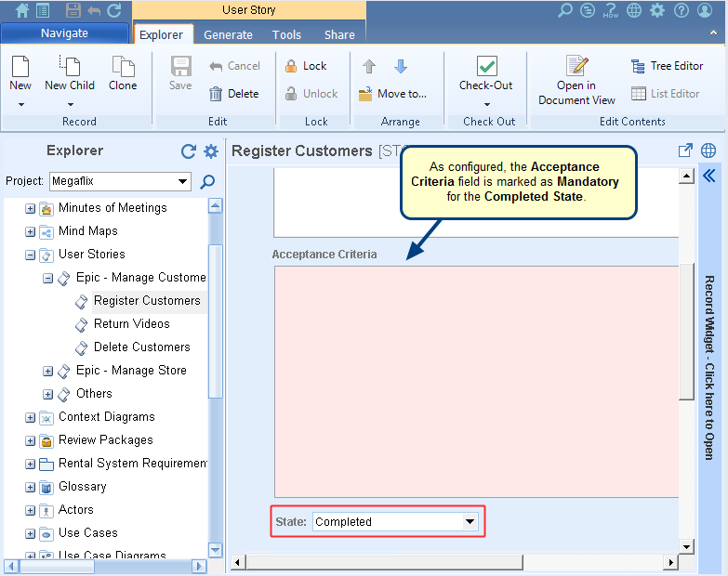Click the record vertical scrollbar up arrow
728x576 pixels.
686,176
